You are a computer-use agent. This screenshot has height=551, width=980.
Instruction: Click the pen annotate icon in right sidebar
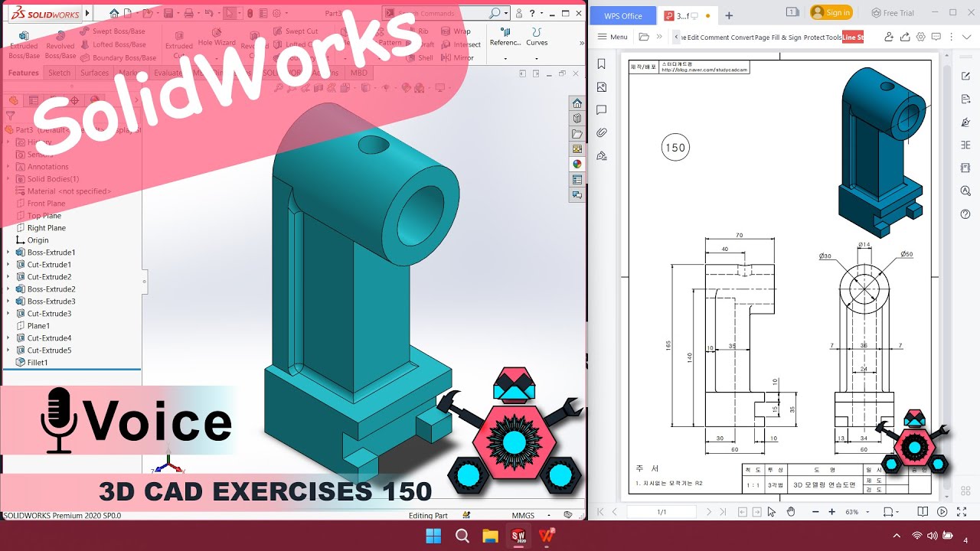[x=965, y=122]
